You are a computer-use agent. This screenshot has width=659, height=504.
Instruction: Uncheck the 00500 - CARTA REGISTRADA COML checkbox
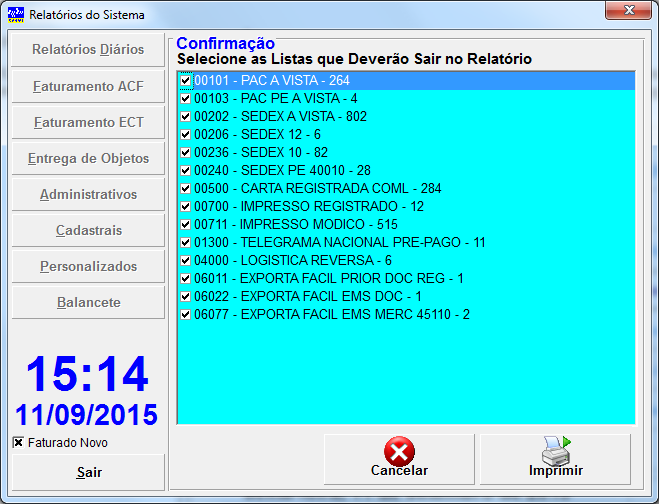coord(185,188)
